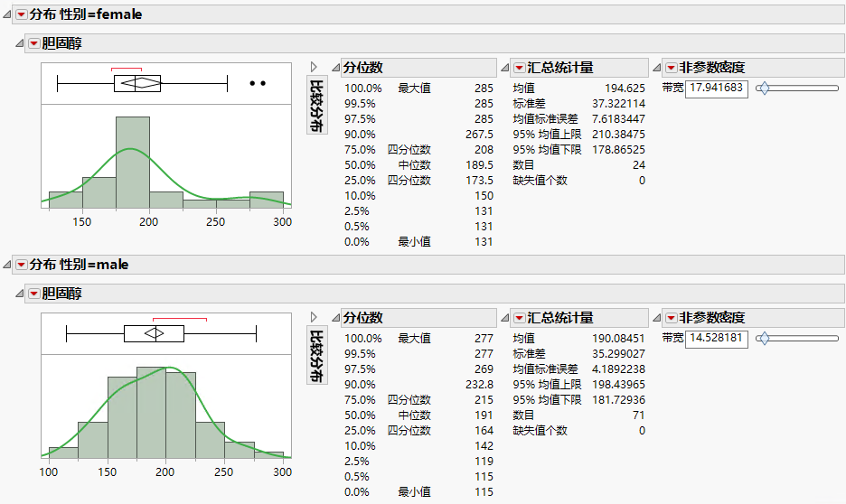This screenshot has width=846, height=504.
Task: Open red triangle menu for 分布 性别=male
Action: pos(21,265)
